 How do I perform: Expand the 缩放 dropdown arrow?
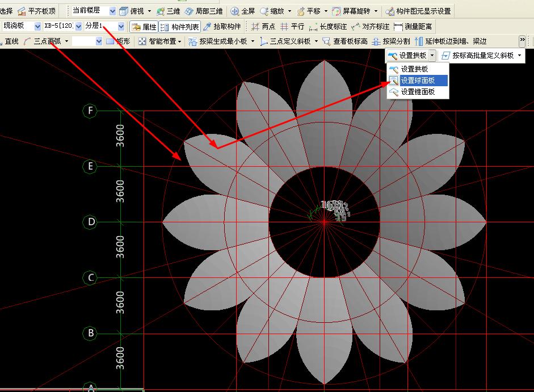tap(290, 11)
